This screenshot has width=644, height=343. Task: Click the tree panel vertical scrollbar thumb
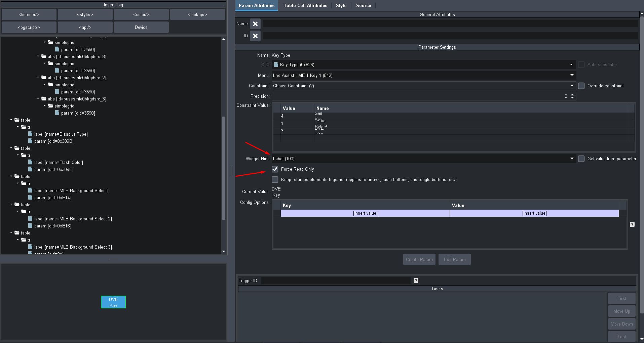[224, 168]
